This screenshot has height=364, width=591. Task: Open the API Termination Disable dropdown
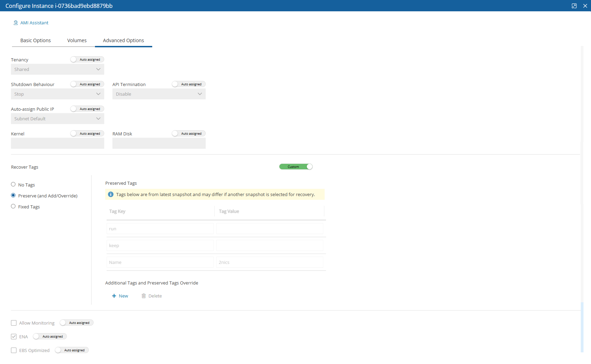pos(159,94)
